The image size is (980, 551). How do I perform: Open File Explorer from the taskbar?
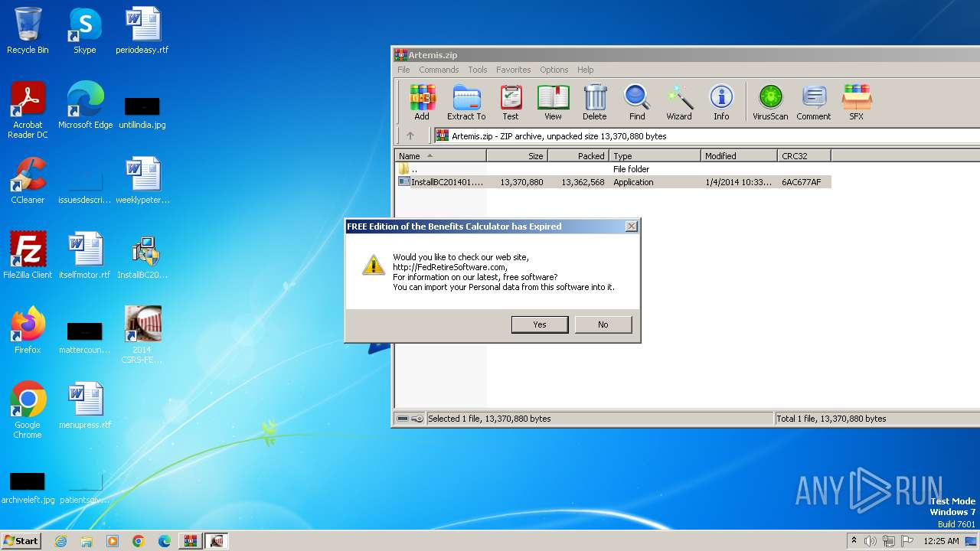pyautogui.click(x=87, y=541)
